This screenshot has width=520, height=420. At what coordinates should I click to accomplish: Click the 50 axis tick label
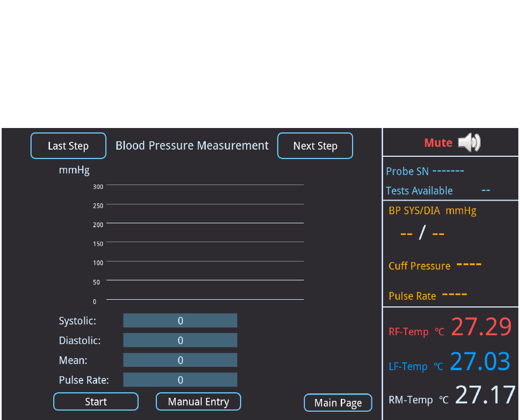coord(96,283)
